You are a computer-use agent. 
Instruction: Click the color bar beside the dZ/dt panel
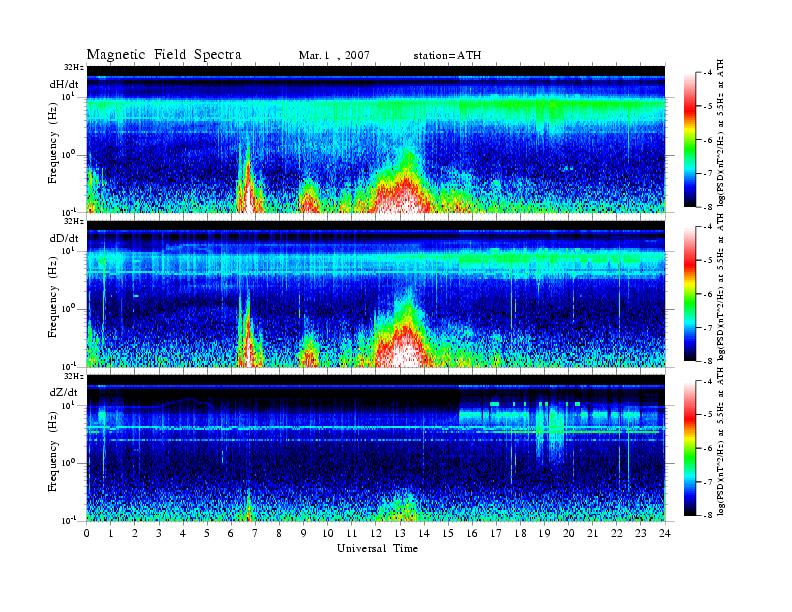(690, 448)
